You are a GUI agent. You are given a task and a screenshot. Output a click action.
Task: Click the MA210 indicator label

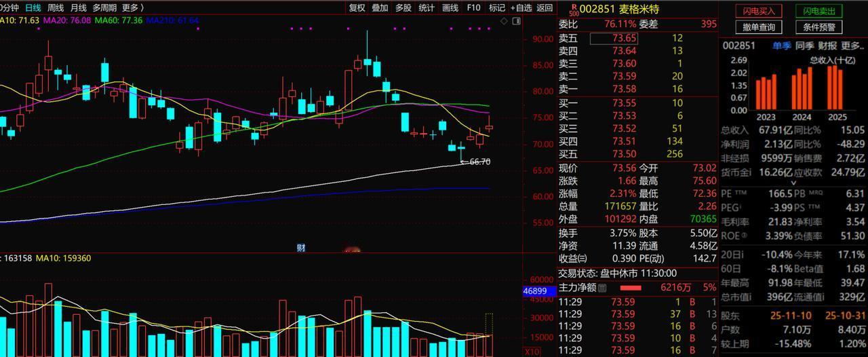pyautogui.click(x=172, y=21)
